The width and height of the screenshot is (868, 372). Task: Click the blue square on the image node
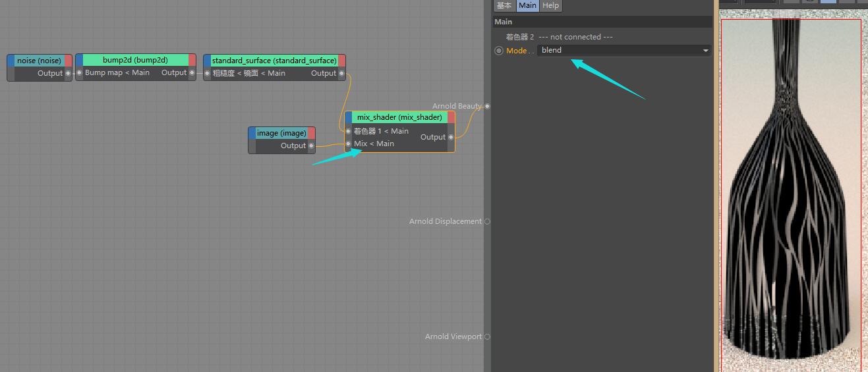coord(252,133)
